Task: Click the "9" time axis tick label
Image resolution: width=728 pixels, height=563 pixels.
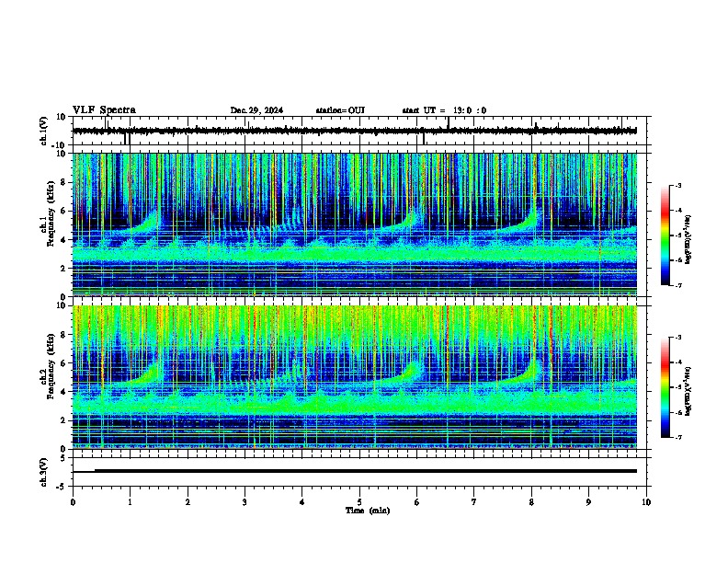Action: [588, 502]
